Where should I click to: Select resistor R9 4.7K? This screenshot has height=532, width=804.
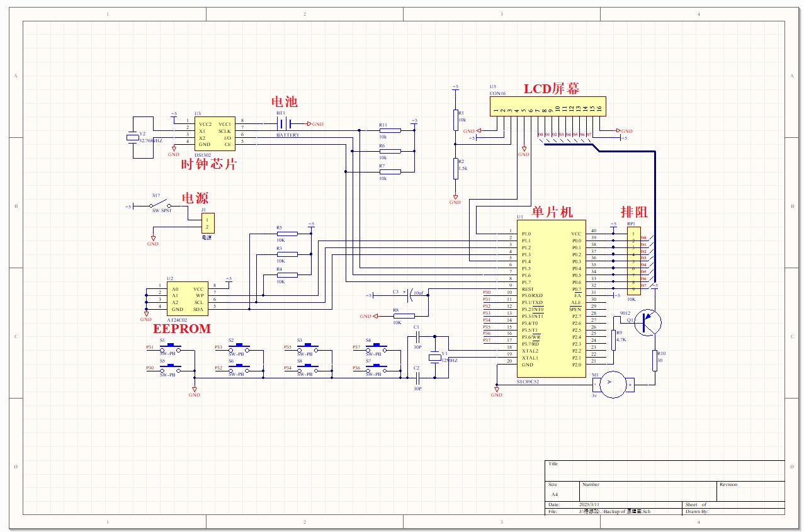point(613,340)
